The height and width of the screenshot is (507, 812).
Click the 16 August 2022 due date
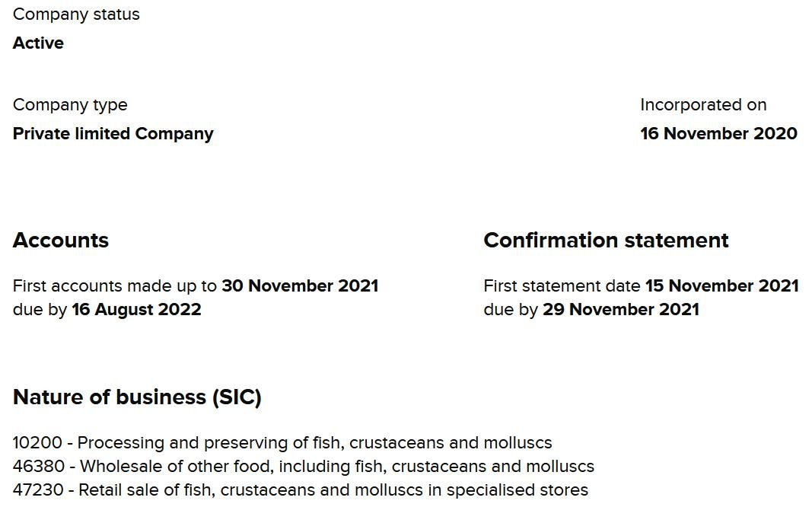(x=136, y=310)
